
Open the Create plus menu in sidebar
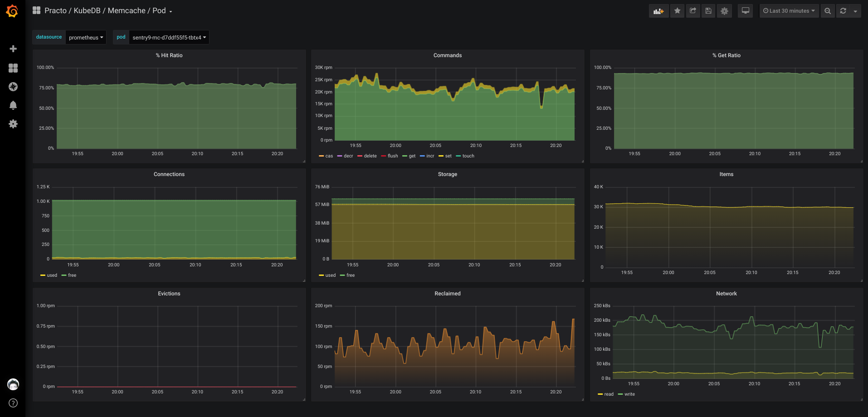13,49
